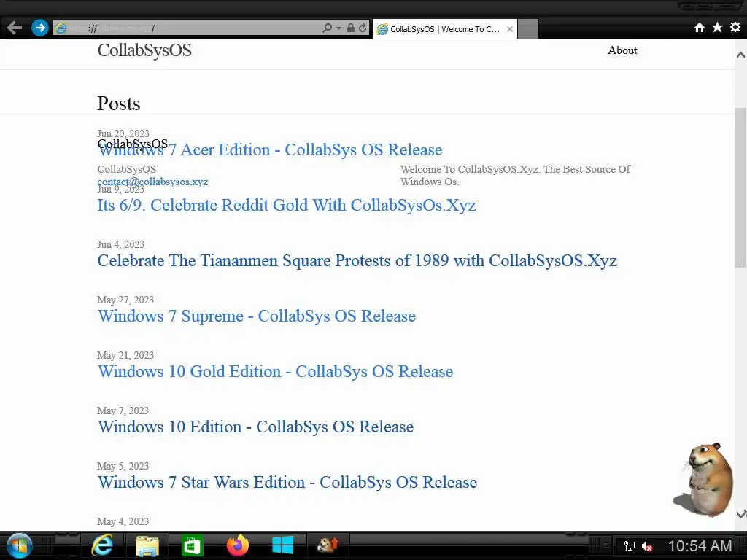Open browser tools gear icon
The width and height of the screenshot is (747, 560).
click(735, 28)
